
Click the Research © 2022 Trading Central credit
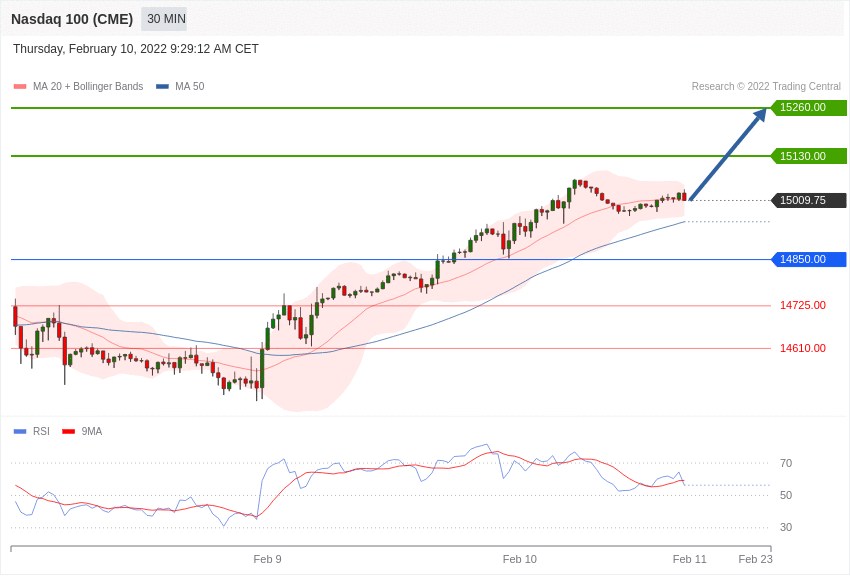(x=766, y=87)
